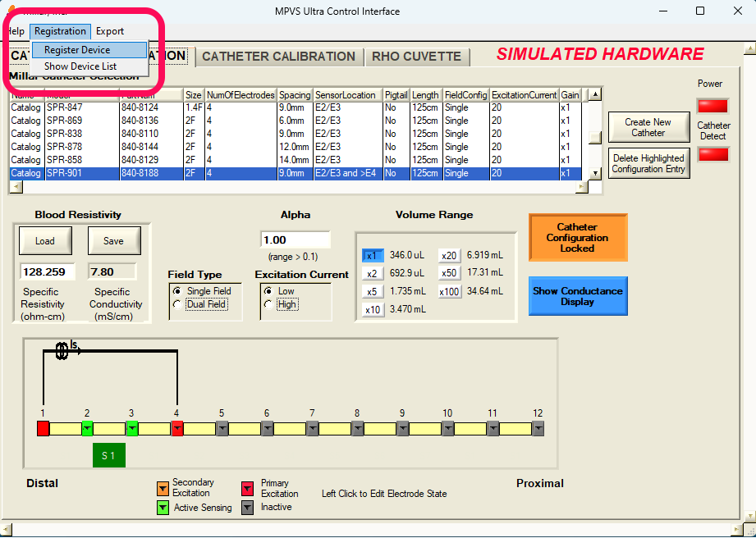Click the Specific Resistivity input field
Screen dimensions: 756x538
(x=48, y=272)
